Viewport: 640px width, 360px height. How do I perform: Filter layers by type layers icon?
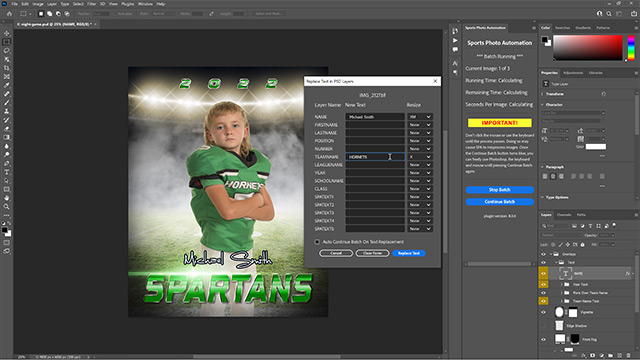point(590,226)
